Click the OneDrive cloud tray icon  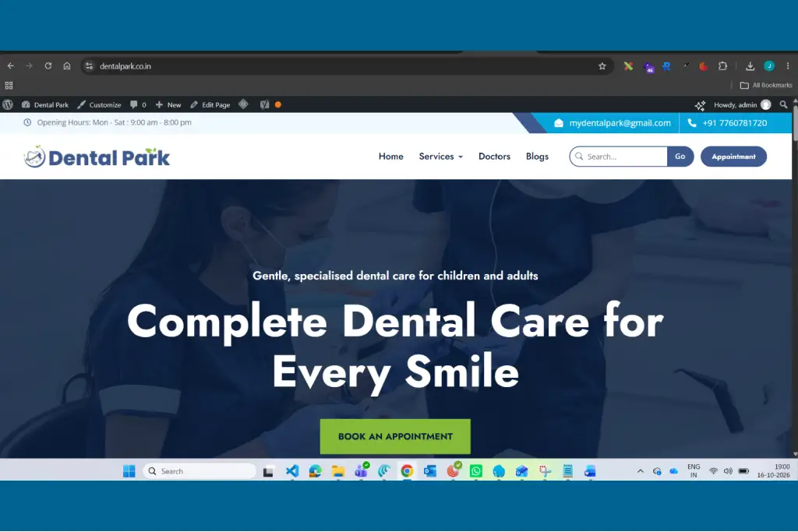(674, 471)
